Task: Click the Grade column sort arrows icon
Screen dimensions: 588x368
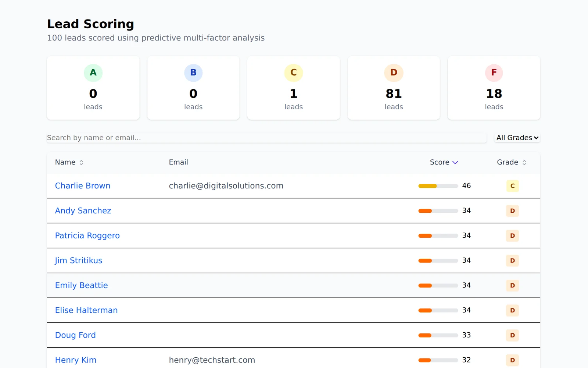Action: pyautogui.click(x=524, y=162)
